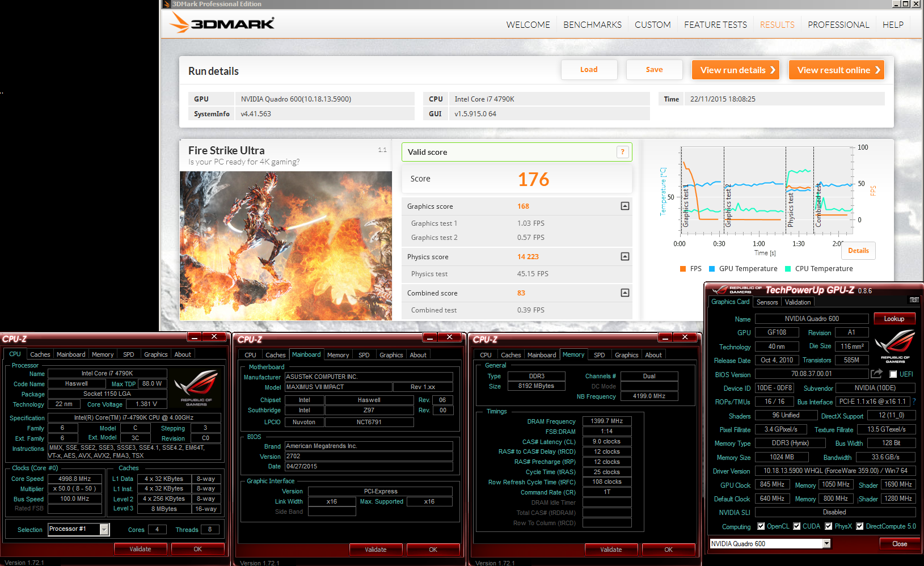Screen dimensions: 924x566
Task: Click the green CPU Temperature legend swatch
Action: 788,269
